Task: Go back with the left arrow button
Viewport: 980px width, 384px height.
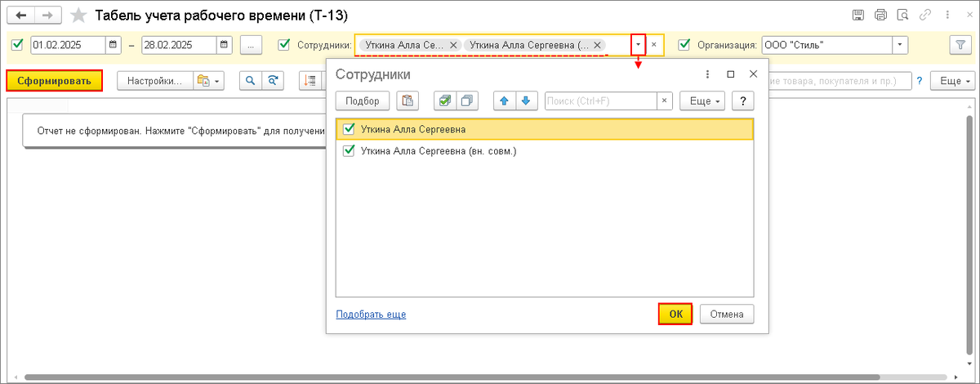Action: (x=21, y=16)
